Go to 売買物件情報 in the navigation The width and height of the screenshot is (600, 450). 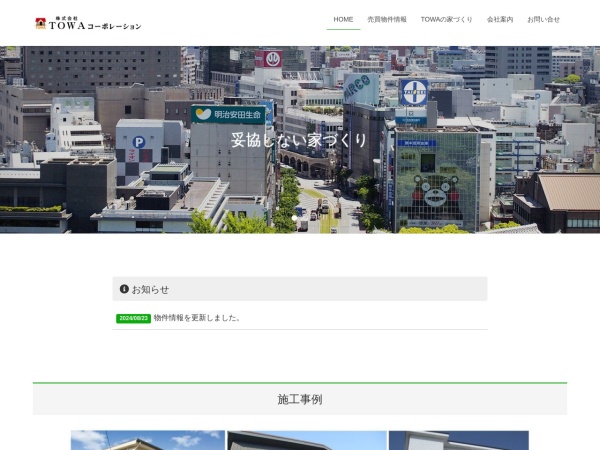tap(386, 20)
